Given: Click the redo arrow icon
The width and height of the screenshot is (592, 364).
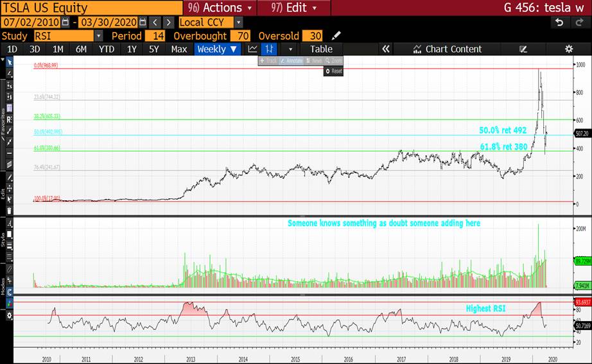Looking at the screenshot, I should coord(580,22).
